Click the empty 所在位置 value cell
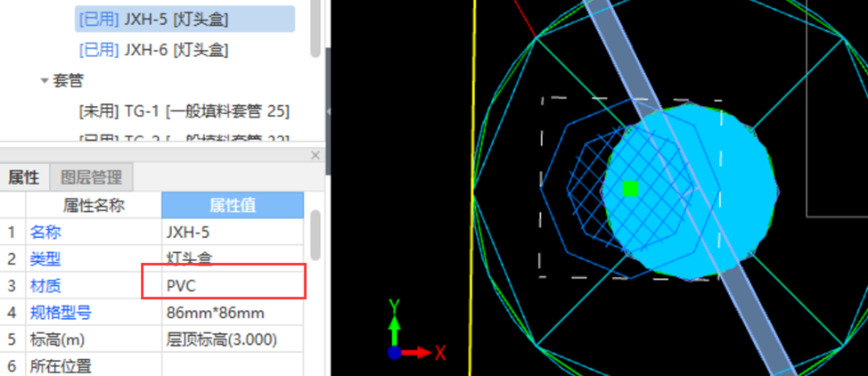 tap(232, 365)
